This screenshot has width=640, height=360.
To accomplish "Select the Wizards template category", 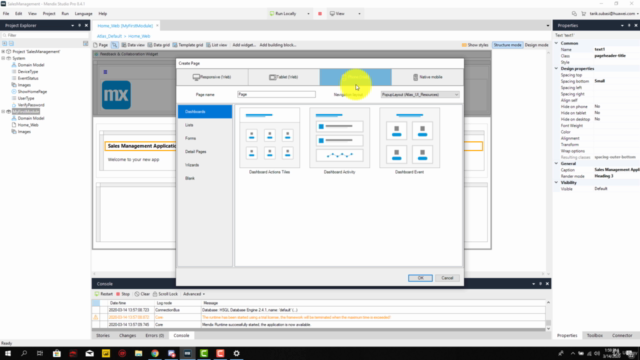I will coord(205,165).
